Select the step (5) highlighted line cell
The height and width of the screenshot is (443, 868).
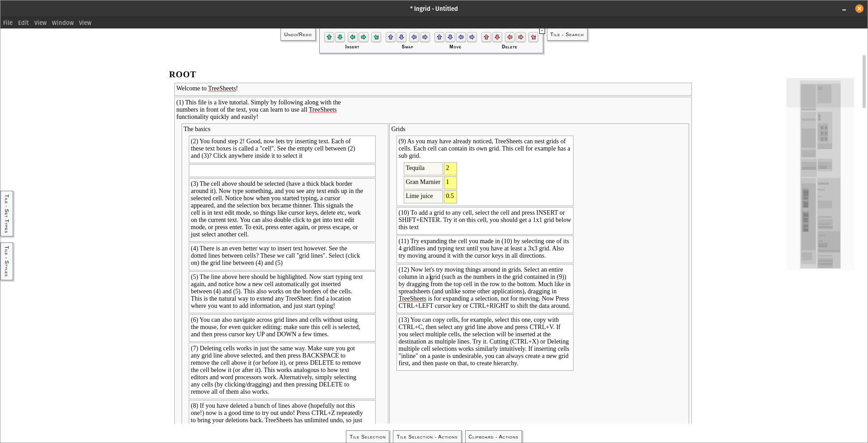[282, 292]
